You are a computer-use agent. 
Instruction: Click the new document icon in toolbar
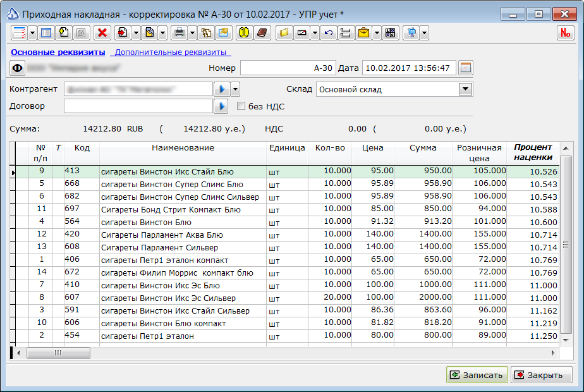point(64,33)
